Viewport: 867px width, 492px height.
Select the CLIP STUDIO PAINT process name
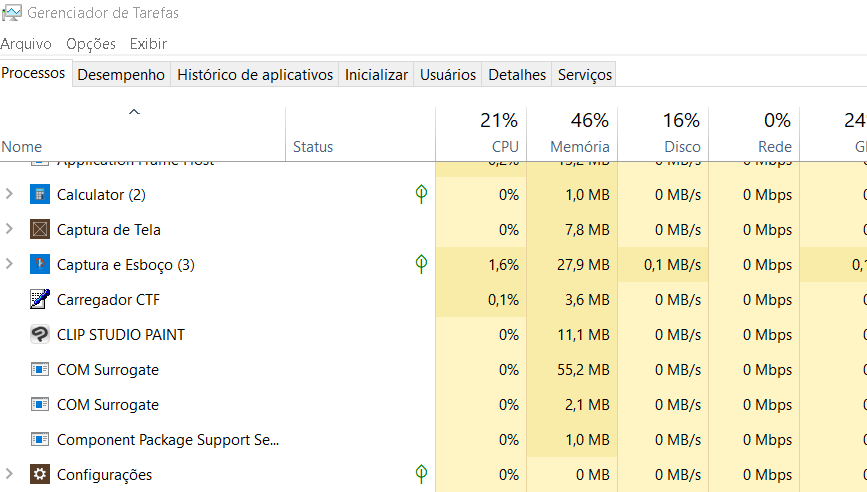(121, 334)
